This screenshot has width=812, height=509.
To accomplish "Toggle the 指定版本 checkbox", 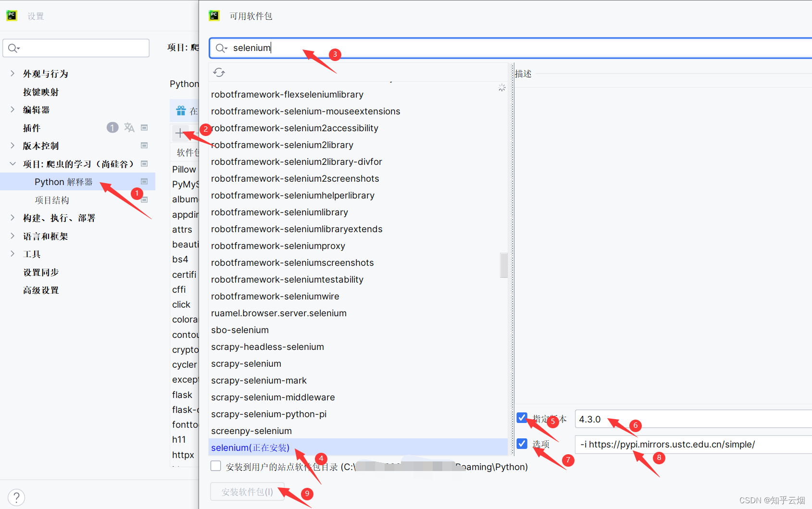I will pyautogui.click(x=522, y=418).
